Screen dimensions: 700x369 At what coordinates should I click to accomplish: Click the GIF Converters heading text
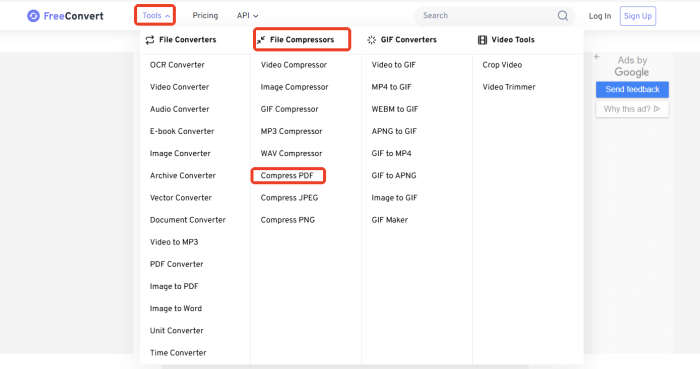[408, 40]
